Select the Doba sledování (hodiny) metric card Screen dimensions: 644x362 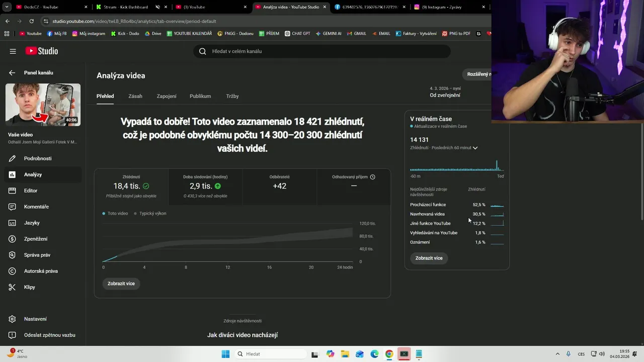(205, 187)
